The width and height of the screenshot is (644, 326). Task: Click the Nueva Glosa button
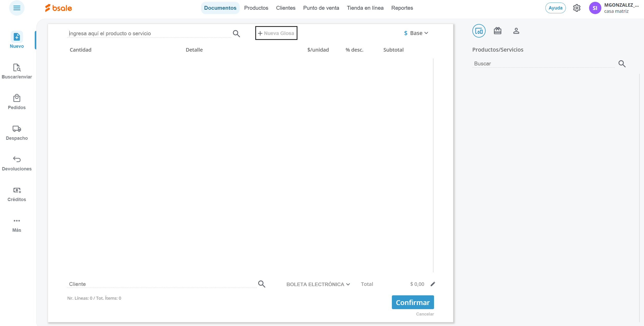point(276,33)
